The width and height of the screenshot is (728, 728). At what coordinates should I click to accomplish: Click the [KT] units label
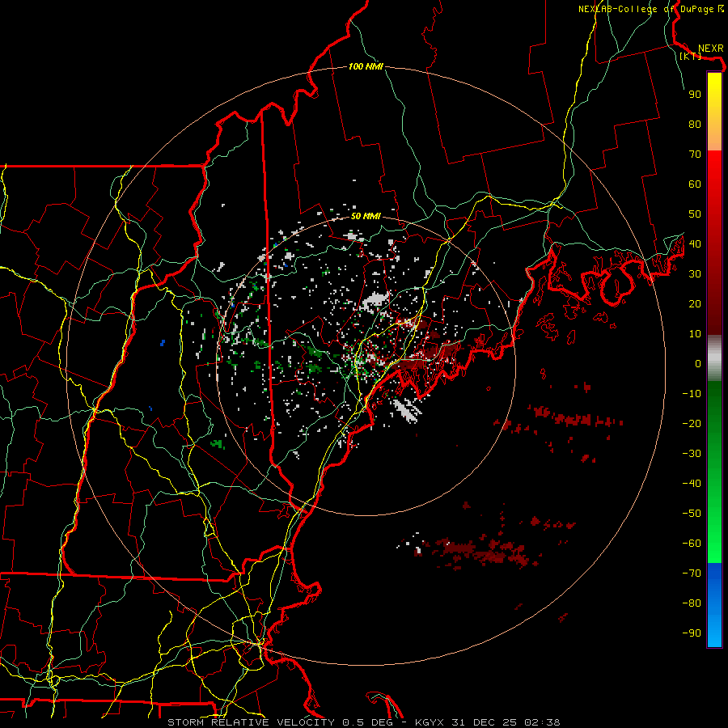[691, 56]
